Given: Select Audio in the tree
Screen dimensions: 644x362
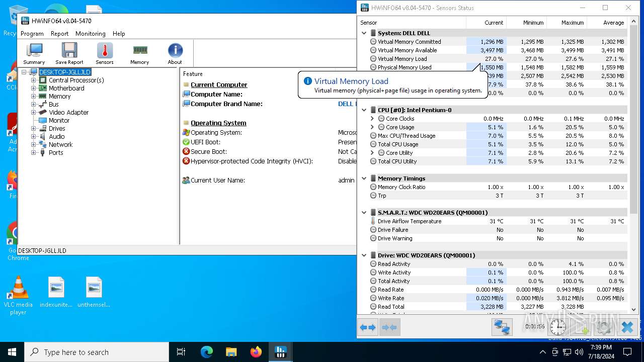Looking at the screenshot, I should click(x=56, y=136).
